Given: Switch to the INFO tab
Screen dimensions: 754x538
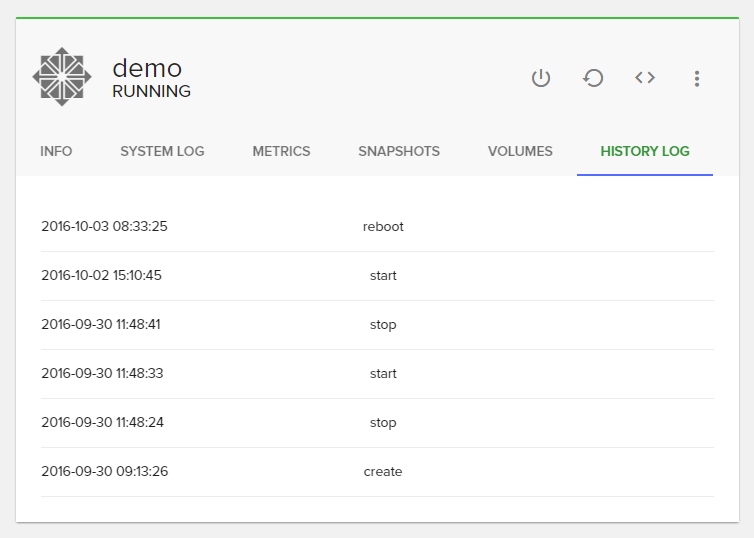Looking at the screenshot, I should coord(56,151).
